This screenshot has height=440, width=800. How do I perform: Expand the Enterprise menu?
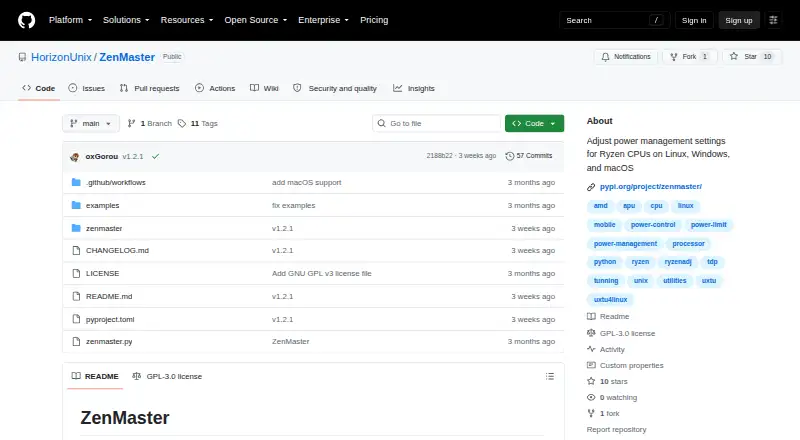click(323, 20)
